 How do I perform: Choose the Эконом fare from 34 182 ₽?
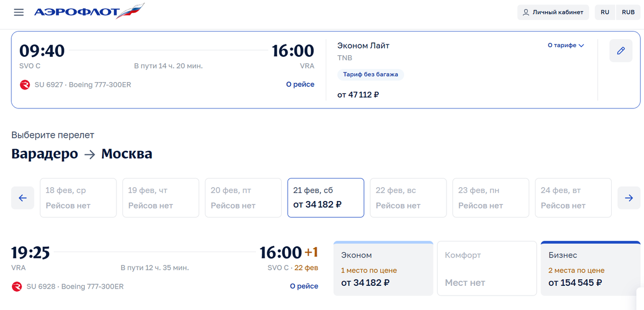pyautogui.click(x=383, y=269)
